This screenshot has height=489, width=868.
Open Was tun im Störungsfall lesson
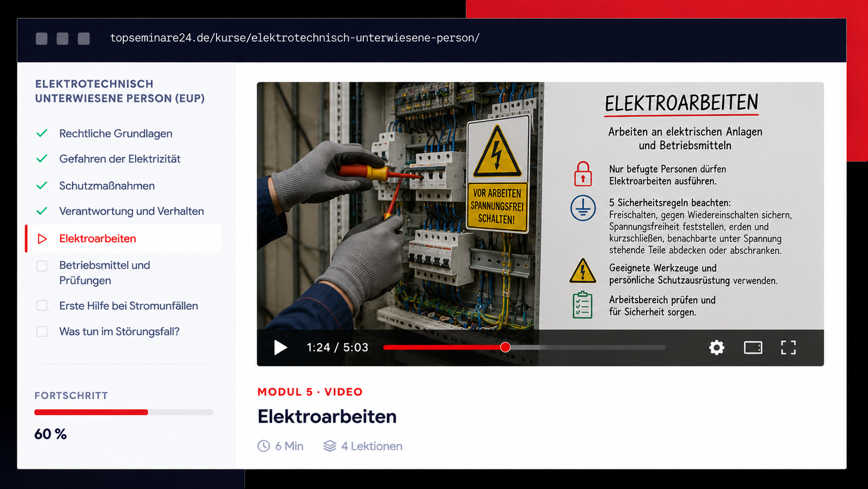click(119, 331)
